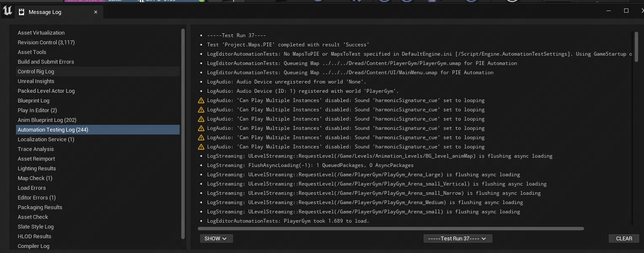Select the PlayGym_Arena_small_Narrow log line
The height and width of the screenshot is (253, 644).
[x=374, y=193]
